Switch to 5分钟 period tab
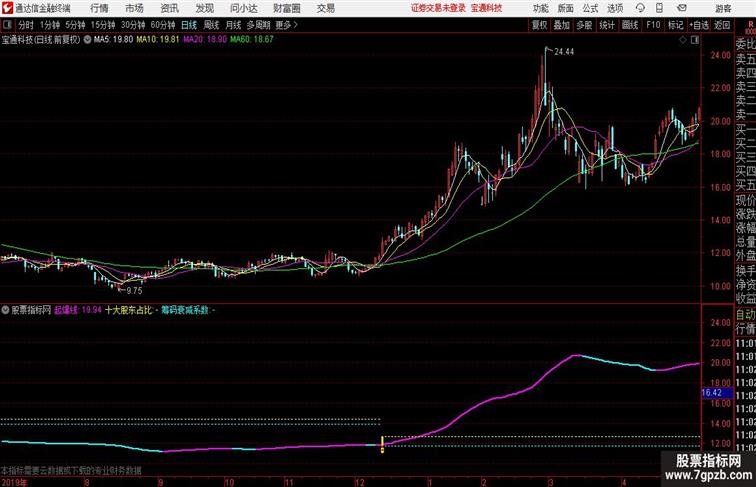Image resolution: width=756 pixels, height=487 pixels. click(x=75, y=25)
